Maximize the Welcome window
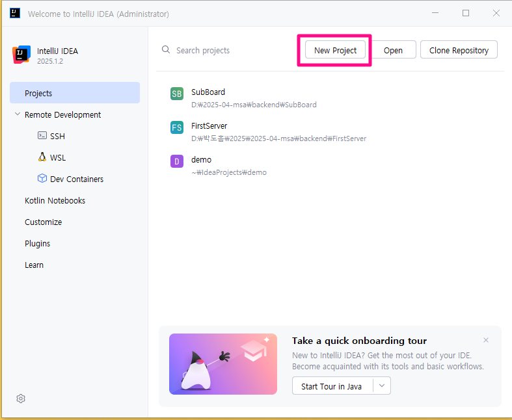Screen dimensions: 512x420 [466, 13]
